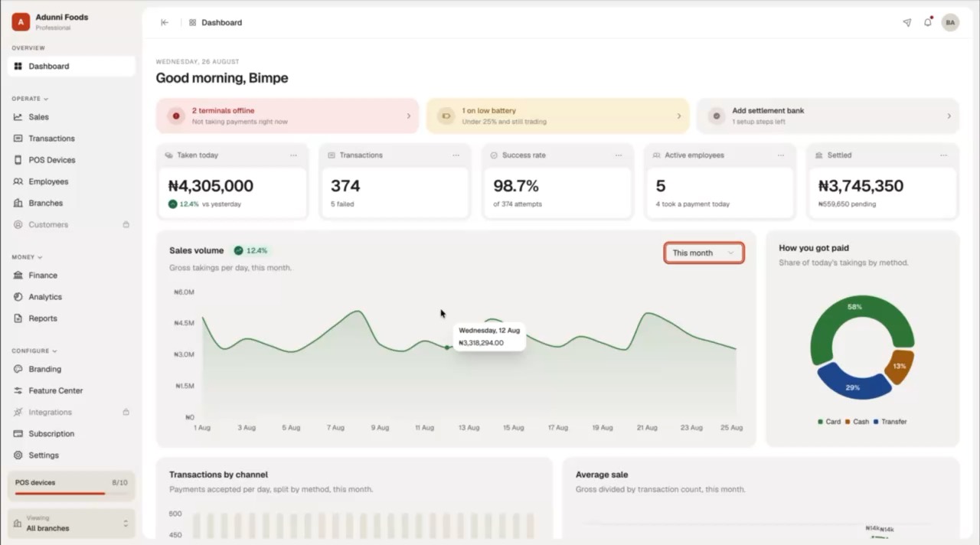Open Transactions in sidebar
Image resolution: width=980 pixels, height=545 pixels.
point(71,139)
